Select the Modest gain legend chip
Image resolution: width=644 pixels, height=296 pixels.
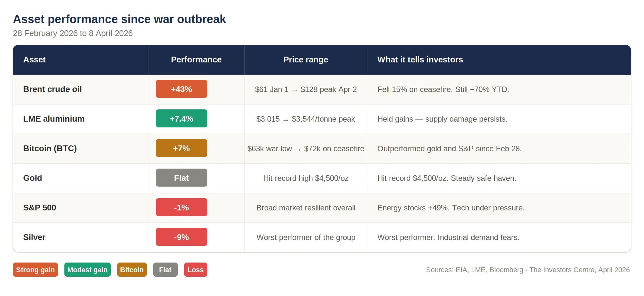click(87, 270)
